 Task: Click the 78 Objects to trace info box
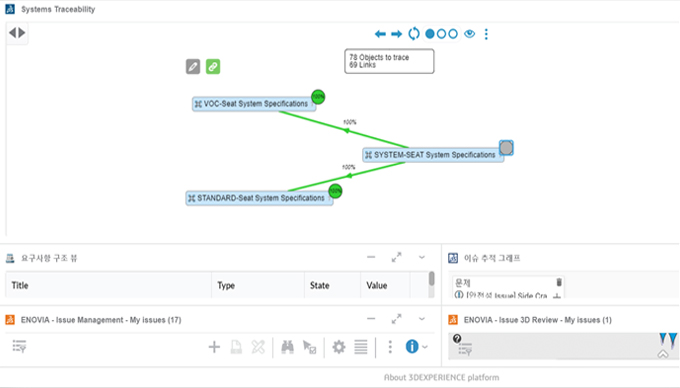click(389, 61)
